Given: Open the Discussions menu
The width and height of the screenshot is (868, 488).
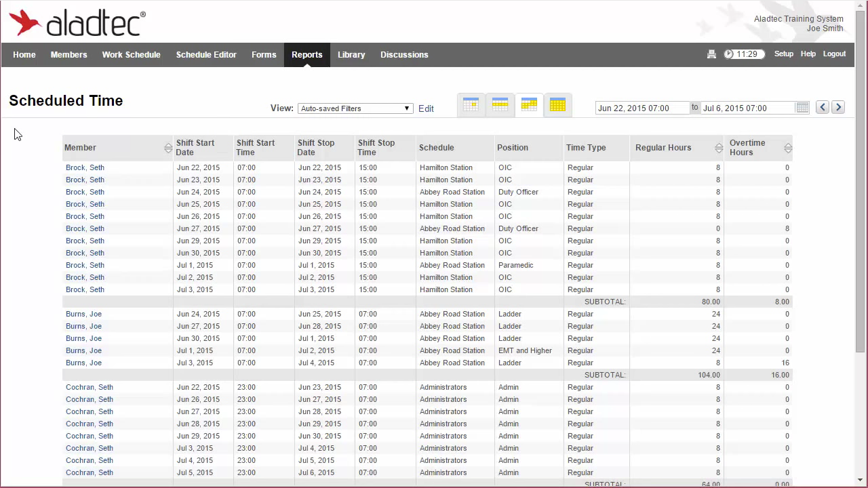Looking at the screenshot, I should (x=404, y=55).
